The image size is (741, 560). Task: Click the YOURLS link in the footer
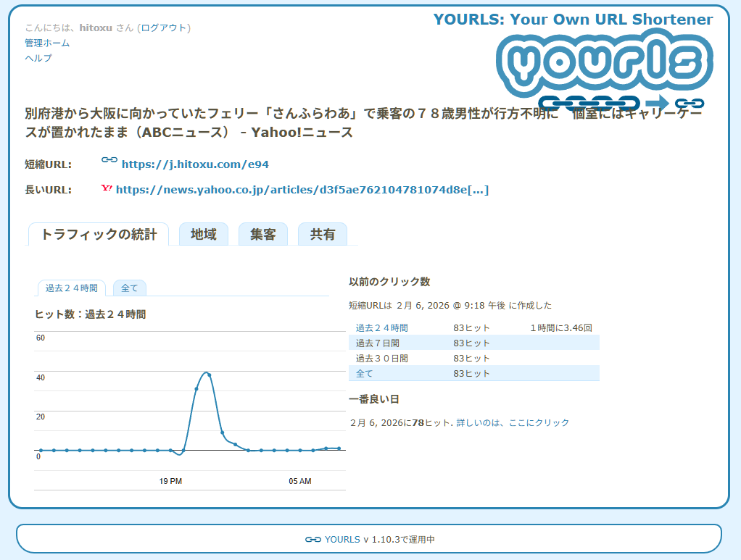(342, 540)
